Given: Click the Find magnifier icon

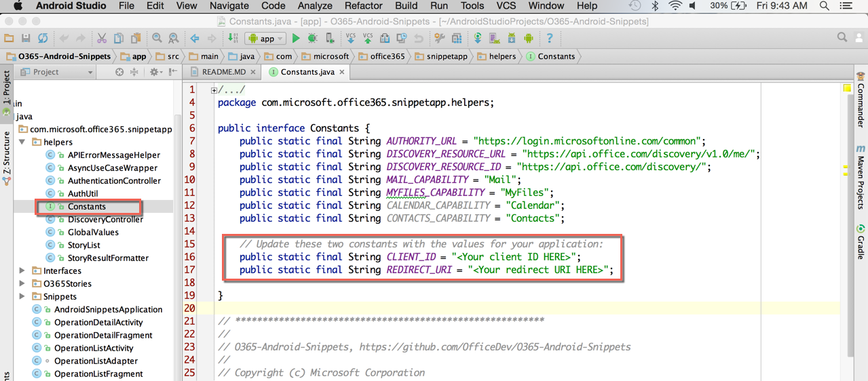Looking at the screenshot, I should pyautogui.click(x=157, y=39).
